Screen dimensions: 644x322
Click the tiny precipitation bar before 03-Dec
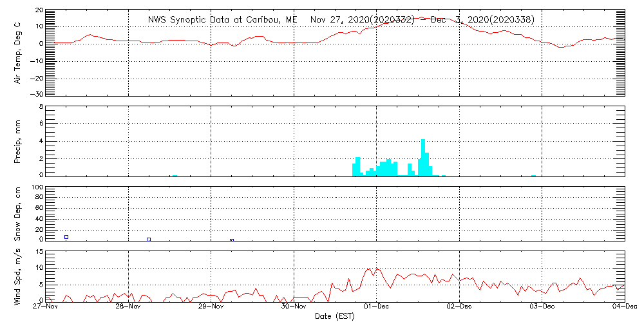[x=533, y=175]
